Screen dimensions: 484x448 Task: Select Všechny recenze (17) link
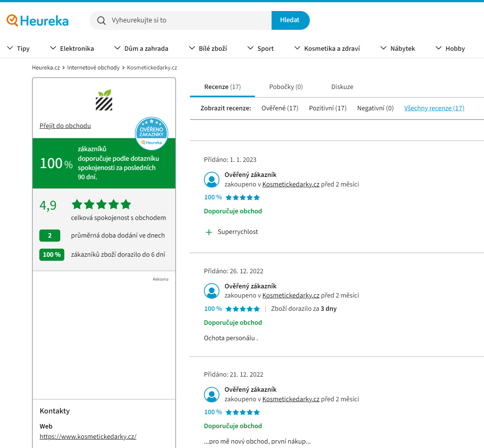(x=434, y=108)
